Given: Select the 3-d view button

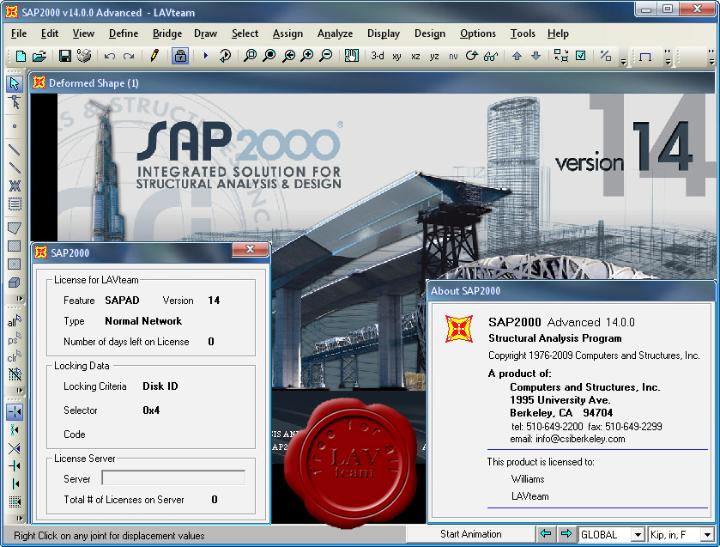Looking at the screenshot, I should pyautogui.click(x=377, y=56).
